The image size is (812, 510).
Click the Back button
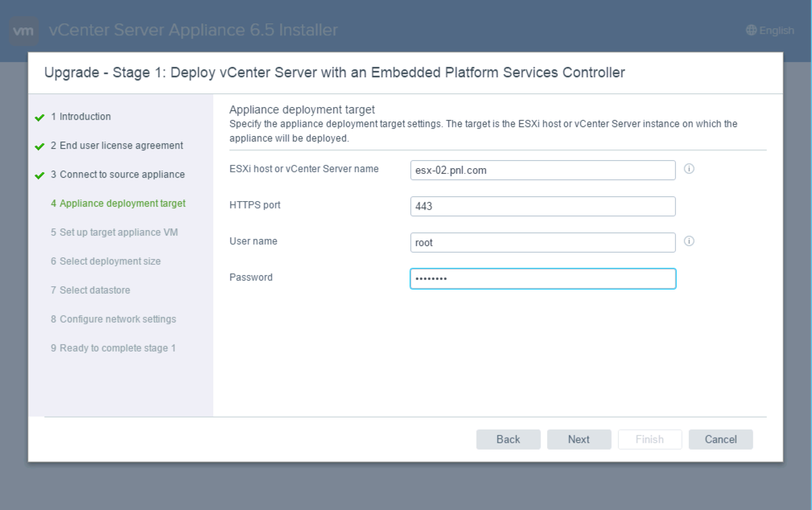[508, 439]
